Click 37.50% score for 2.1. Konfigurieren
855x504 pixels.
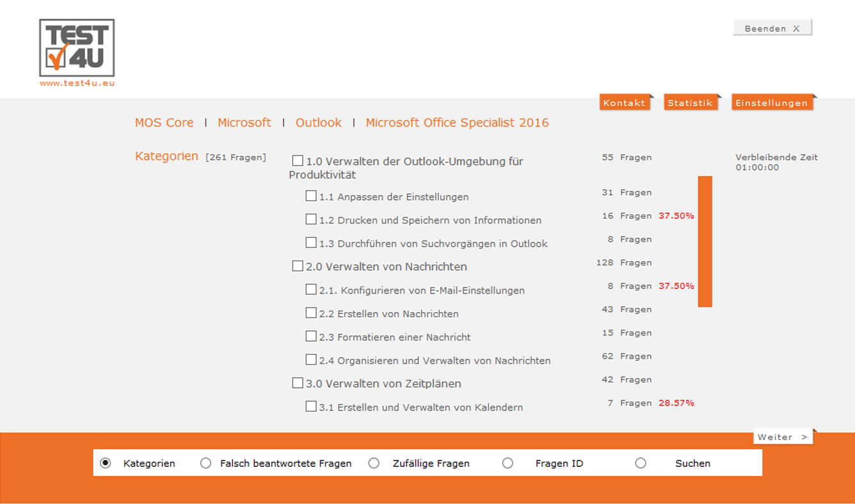tap(676, 286)
